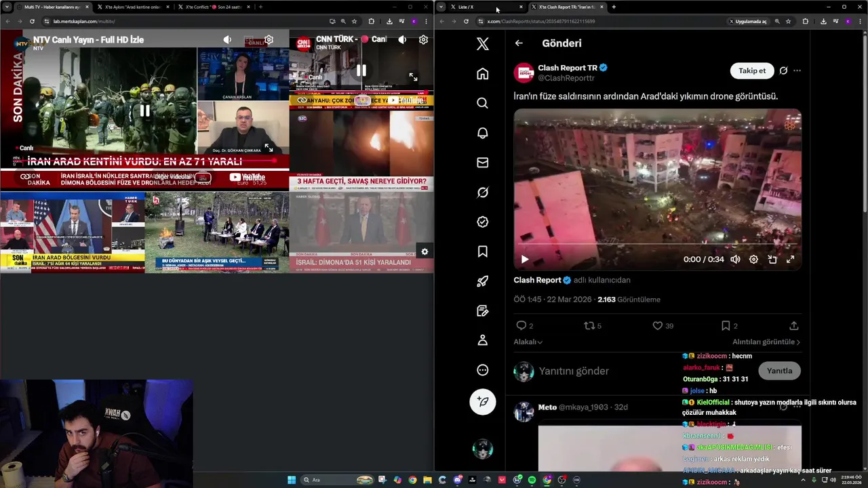Viewport: 868px width, 488px height.
Task: Open the tweet video settings gear
Action: pos(753,260)
